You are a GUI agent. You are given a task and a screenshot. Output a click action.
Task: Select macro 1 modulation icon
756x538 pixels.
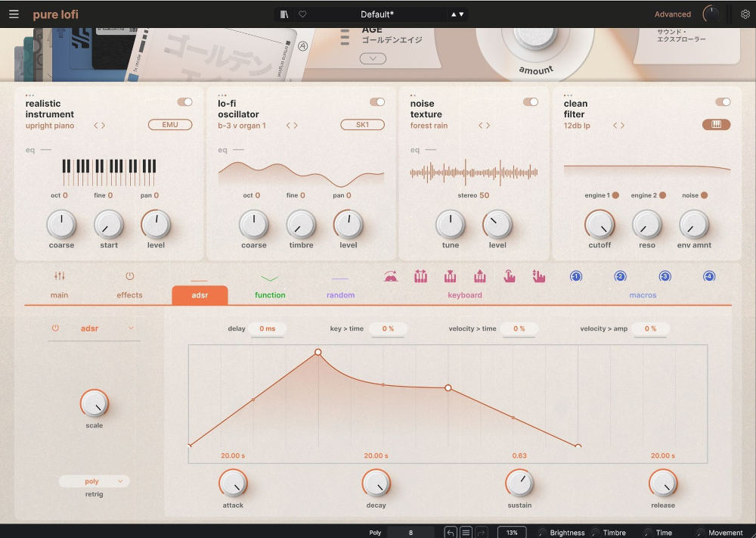click(x=575, y=277)
